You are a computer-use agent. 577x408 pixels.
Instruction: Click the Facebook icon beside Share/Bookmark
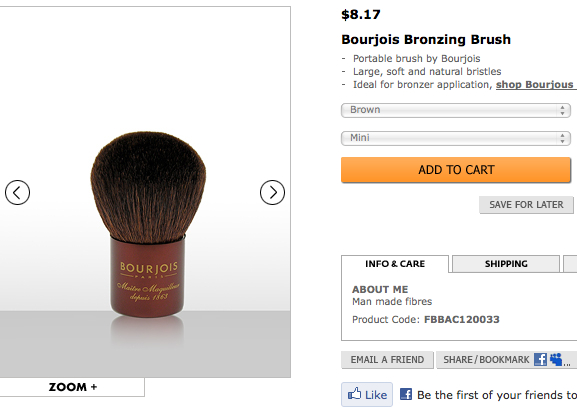pos(540,359)
